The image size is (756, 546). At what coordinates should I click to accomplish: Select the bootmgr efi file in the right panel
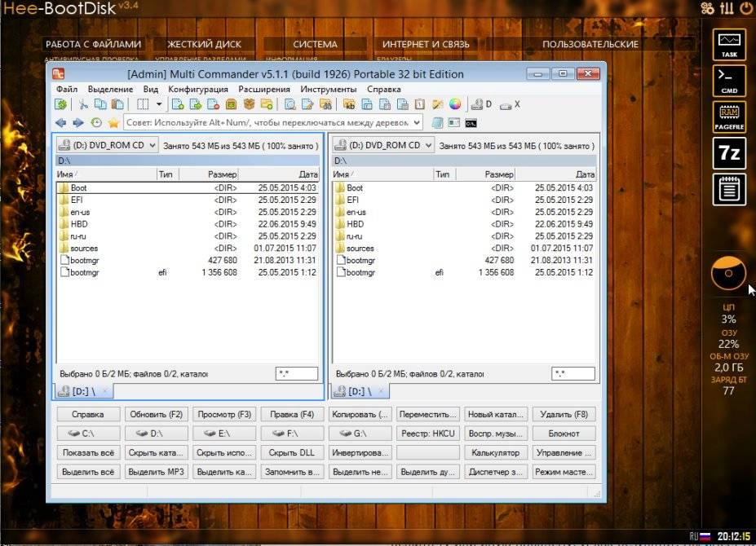463,272
